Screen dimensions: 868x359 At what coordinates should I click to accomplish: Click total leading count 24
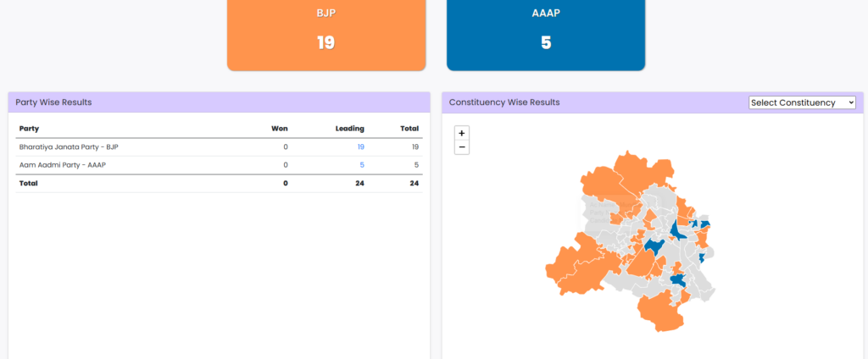(x=359, y=183)
